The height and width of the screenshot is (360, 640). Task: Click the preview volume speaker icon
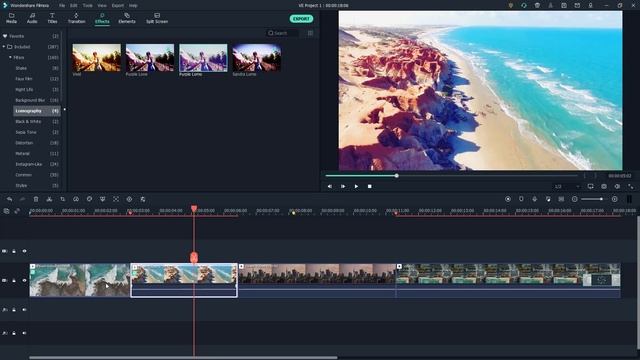(617, 187)
